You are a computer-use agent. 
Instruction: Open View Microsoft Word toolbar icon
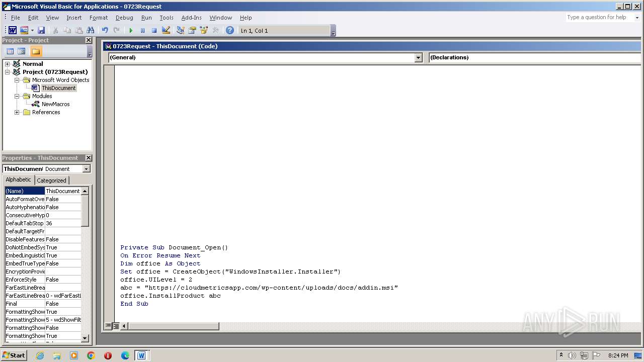click(x=13, y=31)
